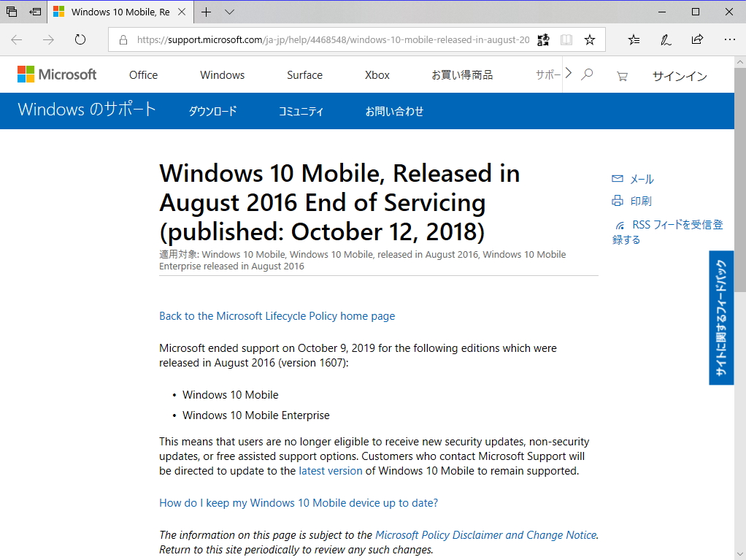Click Microsoft Policy Disclaimer and Change Notice link

(485, 534)
